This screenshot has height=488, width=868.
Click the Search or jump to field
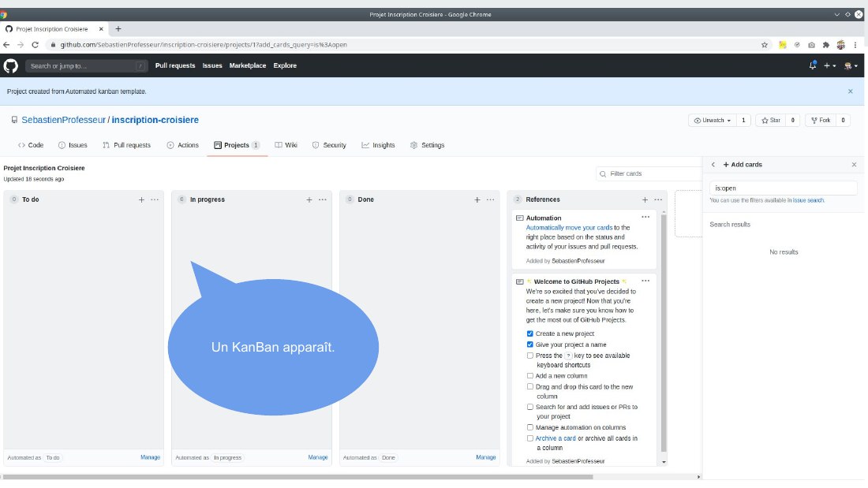point(86,66)
